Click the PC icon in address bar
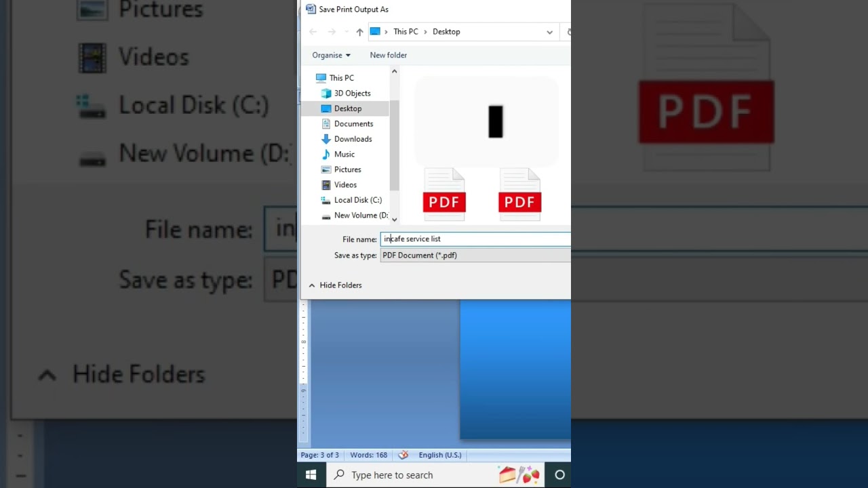 pyautogui.click(x=375, y=31)
